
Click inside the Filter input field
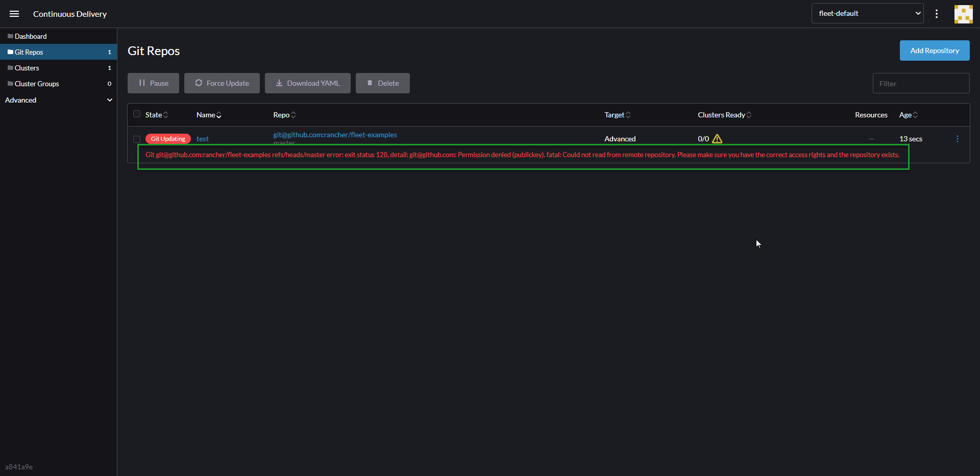click(x=921, y=83)
